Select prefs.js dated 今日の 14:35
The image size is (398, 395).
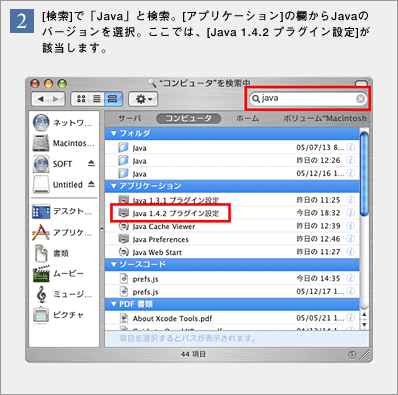tap(232, 278)
